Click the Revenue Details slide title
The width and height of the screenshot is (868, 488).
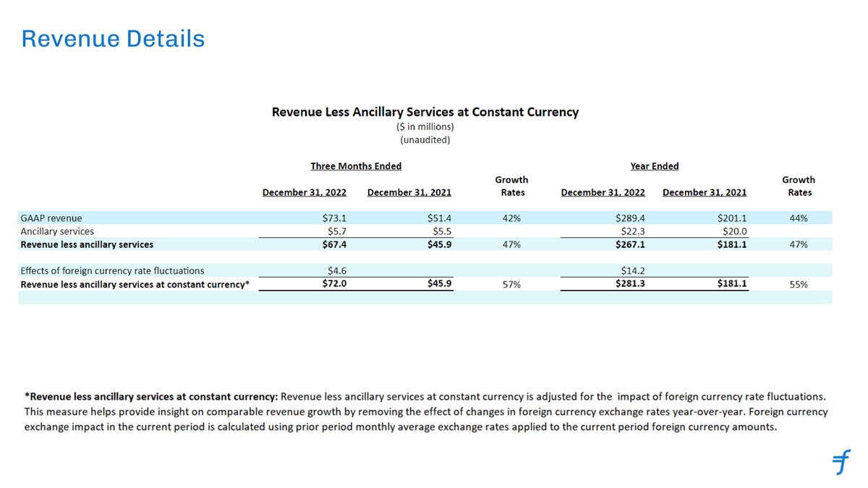(x=113, y=38)
